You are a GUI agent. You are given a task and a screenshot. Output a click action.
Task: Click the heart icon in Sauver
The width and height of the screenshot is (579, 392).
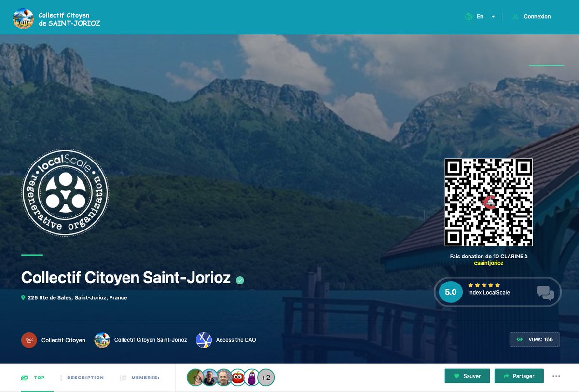pos(456,376)
